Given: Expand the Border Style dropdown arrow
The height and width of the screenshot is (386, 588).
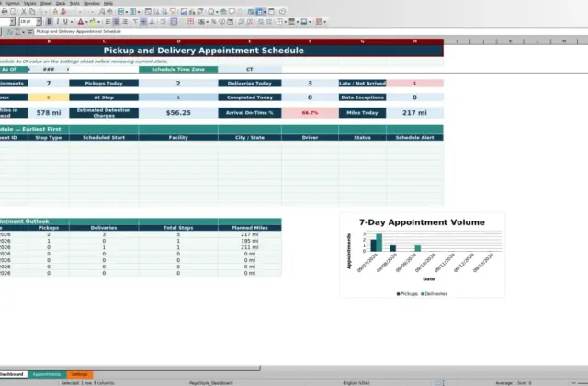Looking at the screenshot, I should point(298,22).
